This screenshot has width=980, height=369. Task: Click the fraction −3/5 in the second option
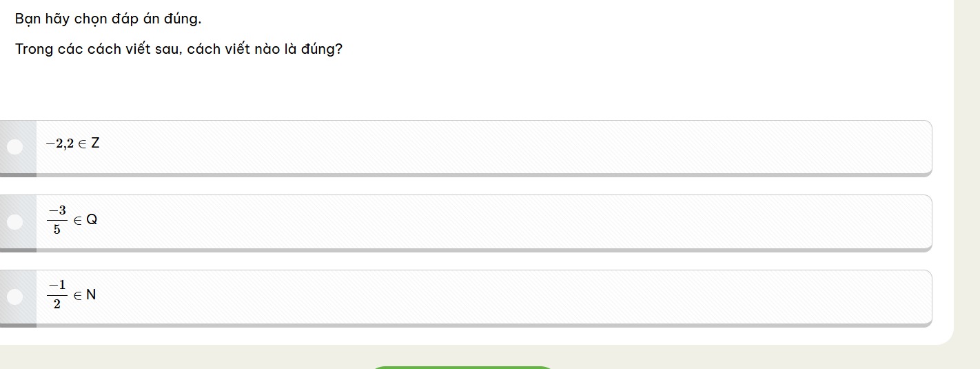click(x=57, y=219)
